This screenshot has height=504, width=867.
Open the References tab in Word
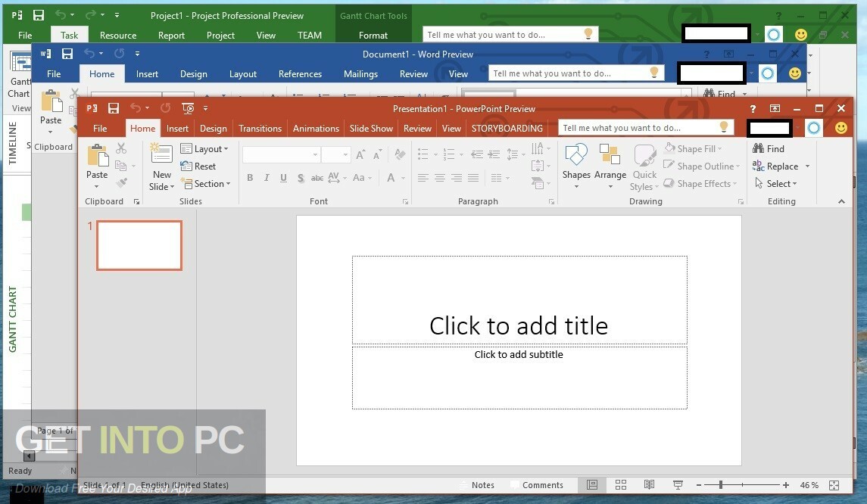(300, 73)
